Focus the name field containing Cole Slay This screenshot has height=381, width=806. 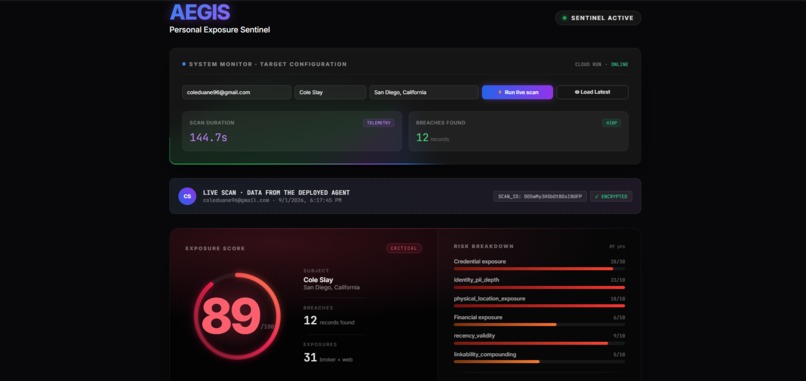(330, 93)
